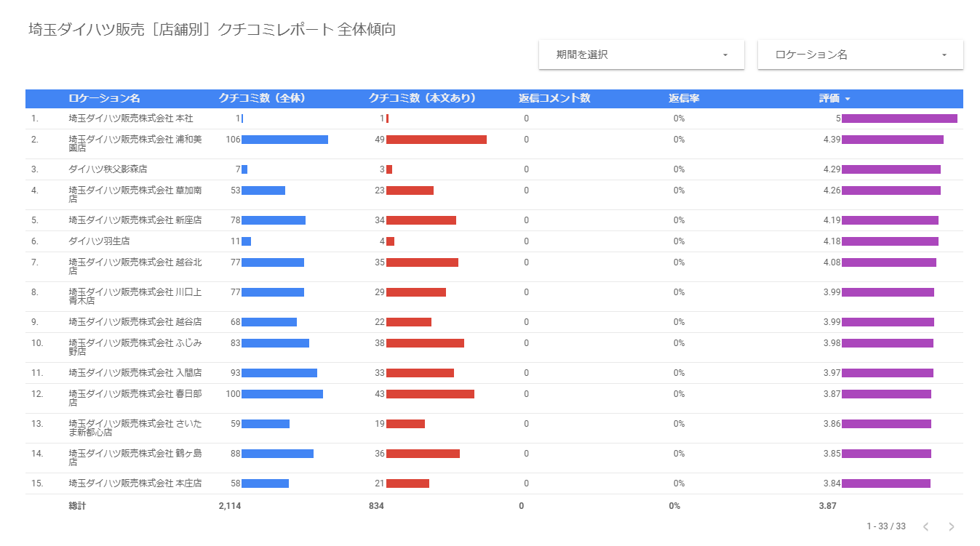Select the ふじみ野店 location name
This screenshot has width=980, height=546.
pyautogui.click(x=135, y=347)
